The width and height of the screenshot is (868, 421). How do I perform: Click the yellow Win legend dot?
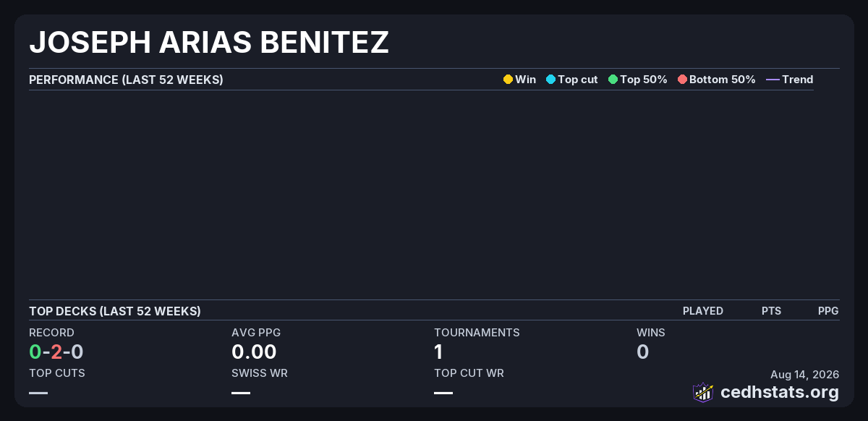(508, 80)
